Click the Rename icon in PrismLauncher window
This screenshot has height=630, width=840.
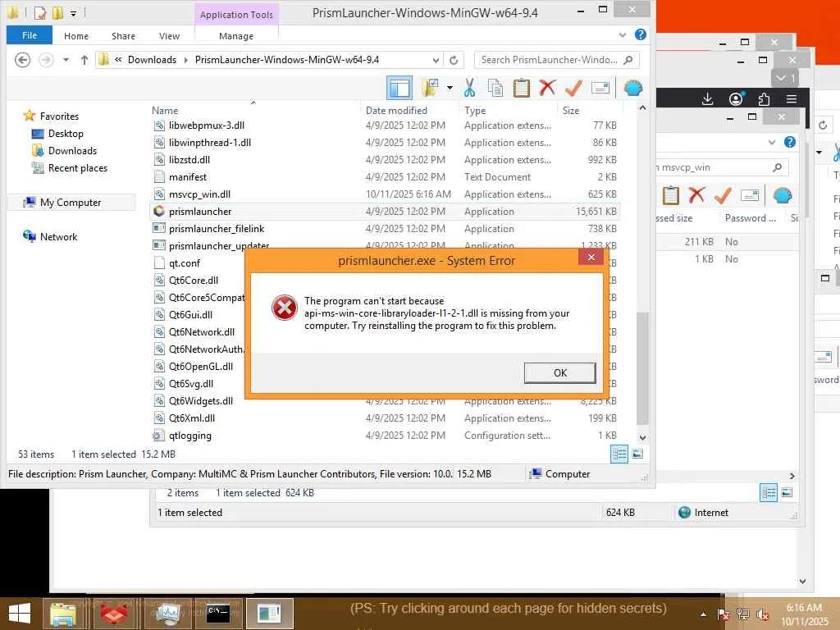coord(600,88)
